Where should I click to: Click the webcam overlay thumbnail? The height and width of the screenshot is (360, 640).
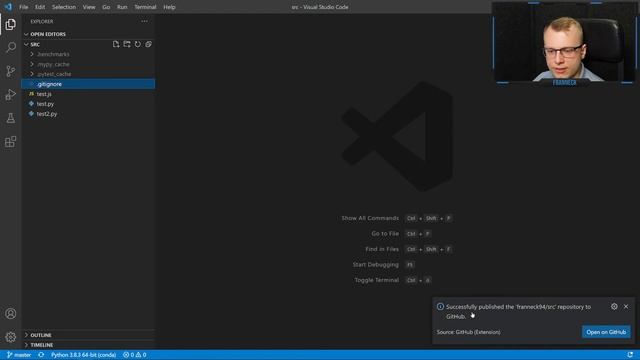point(564,43)
